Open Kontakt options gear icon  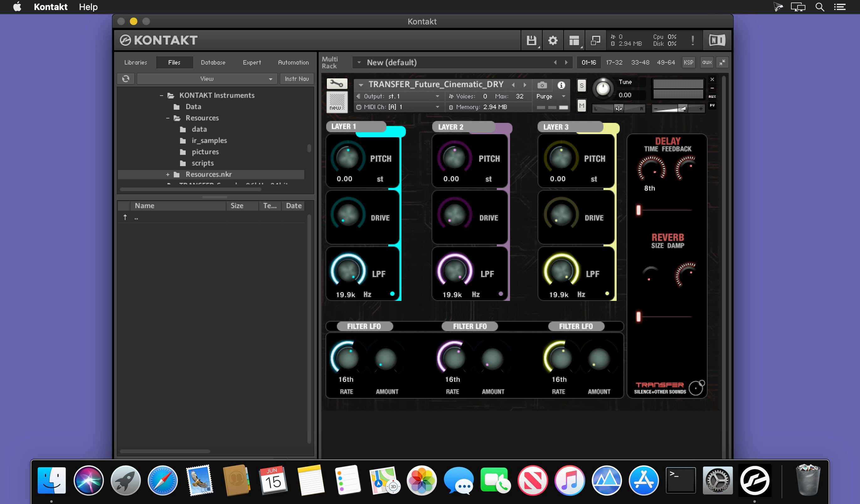click(553, 40)
